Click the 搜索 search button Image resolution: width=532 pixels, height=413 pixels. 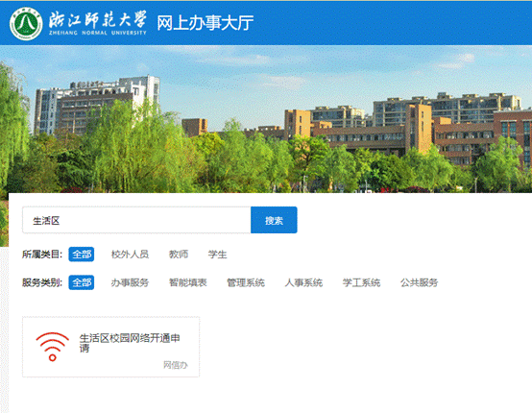pos(274,220)
